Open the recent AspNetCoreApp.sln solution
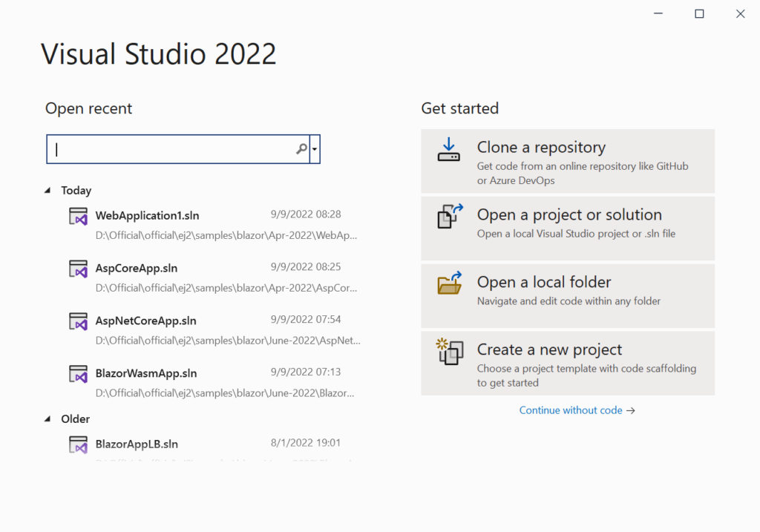760x532 pixels. coord(145,321)
